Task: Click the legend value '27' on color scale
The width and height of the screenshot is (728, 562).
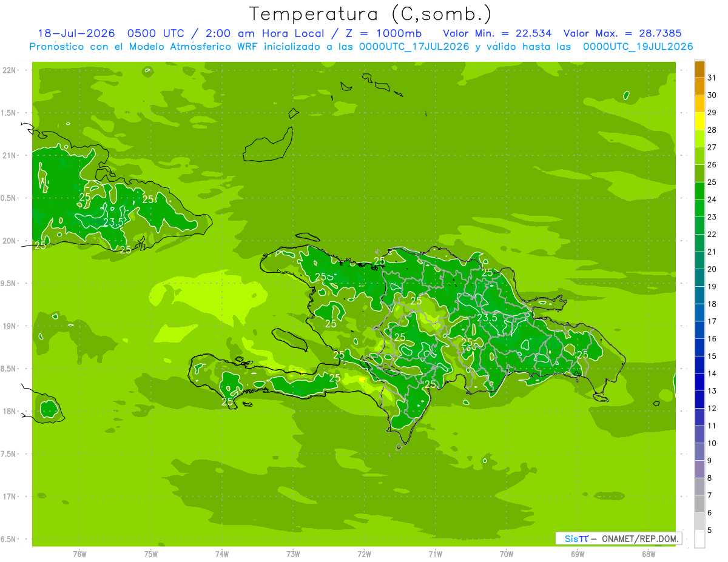Action: pos(712,147)
